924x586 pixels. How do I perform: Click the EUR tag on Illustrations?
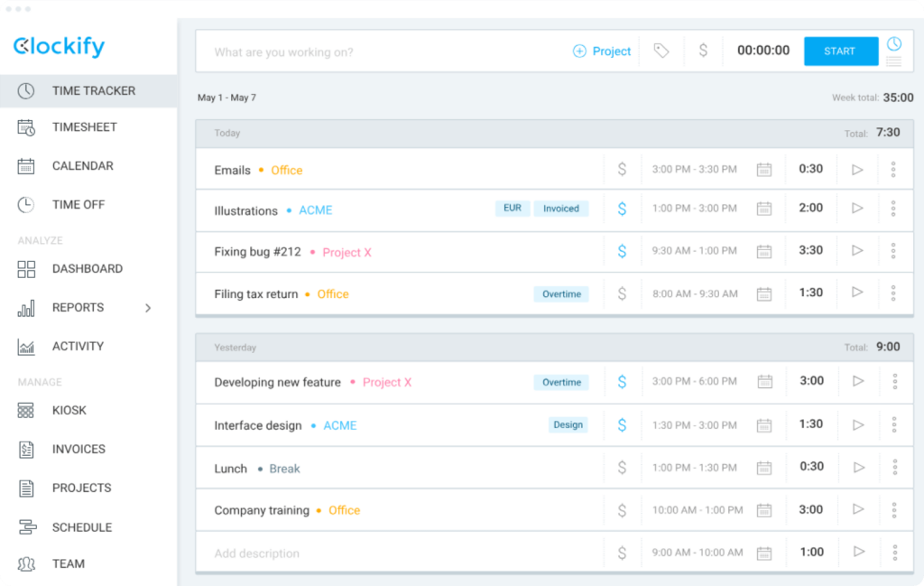point(513,208)
